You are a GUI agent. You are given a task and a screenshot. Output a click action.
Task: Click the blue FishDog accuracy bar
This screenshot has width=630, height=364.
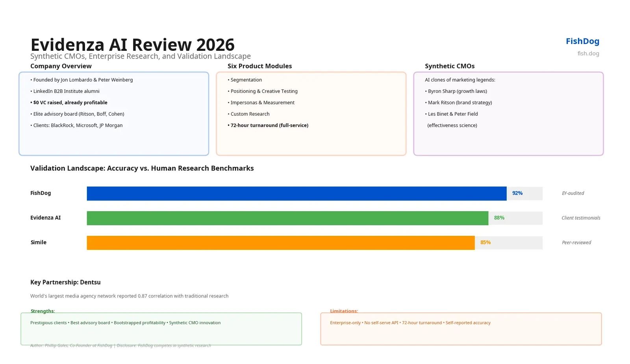pos(296,194)
